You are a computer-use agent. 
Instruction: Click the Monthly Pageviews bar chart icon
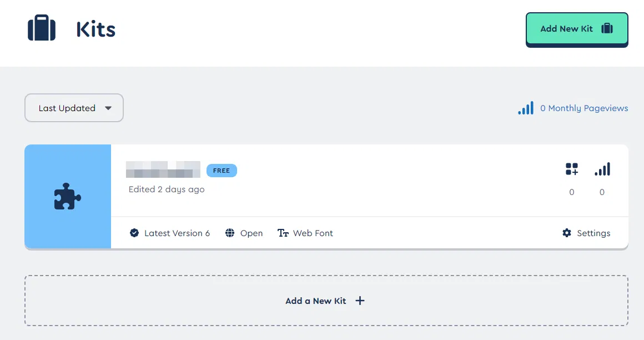click(x=526, y=108)
